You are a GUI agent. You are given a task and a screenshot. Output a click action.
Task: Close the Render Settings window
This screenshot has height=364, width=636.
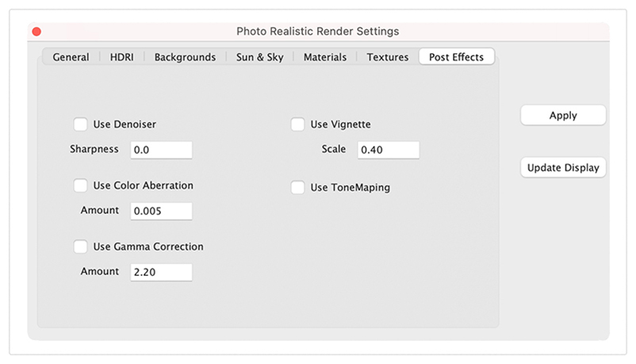click(36, 31)
